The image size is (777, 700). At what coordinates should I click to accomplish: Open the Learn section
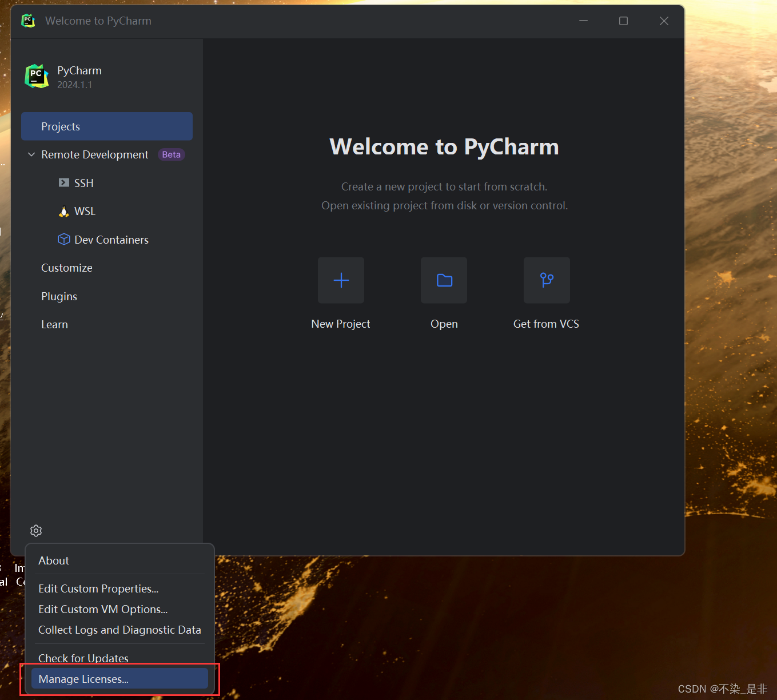pyautogui.click(x=54, y=324)
